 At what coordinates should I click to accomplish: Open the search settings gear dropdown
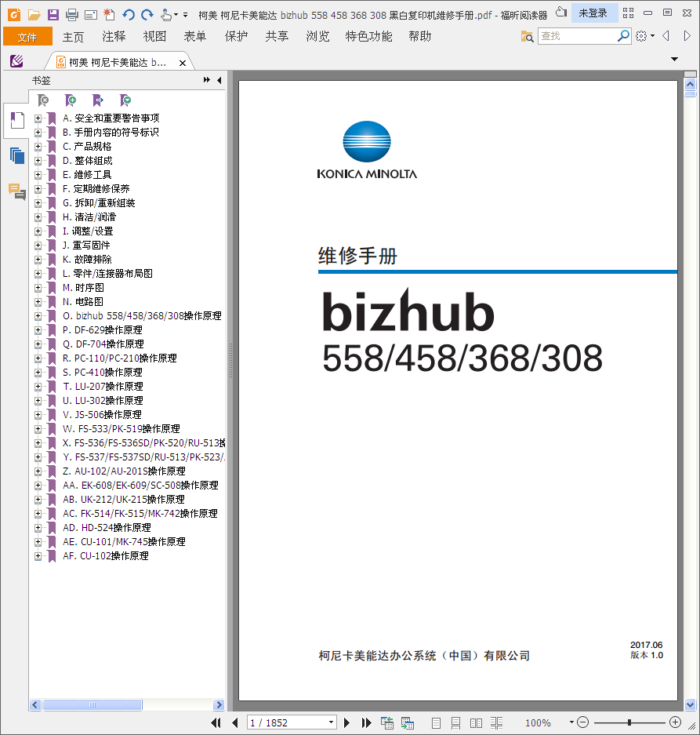pos(644,35)
